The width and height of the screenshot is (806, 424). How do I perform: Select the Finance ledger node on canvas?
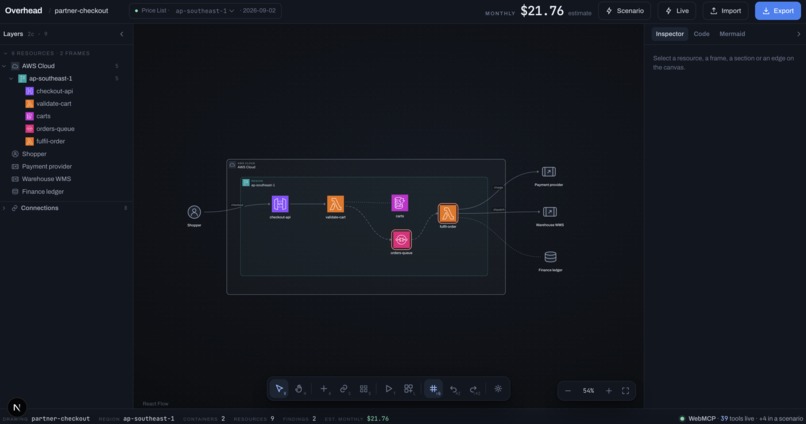(x=550, y=256)
